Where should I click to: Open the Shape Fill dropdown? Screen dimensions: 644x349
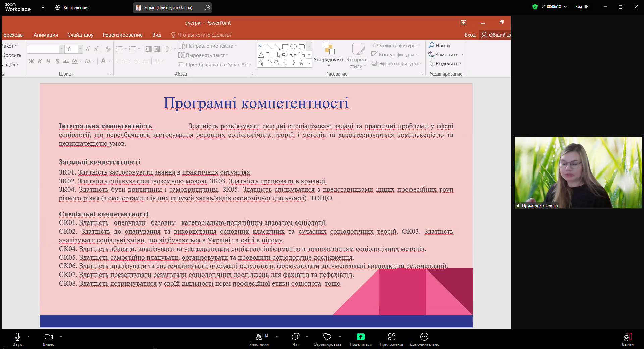click(x=397, y=45)
